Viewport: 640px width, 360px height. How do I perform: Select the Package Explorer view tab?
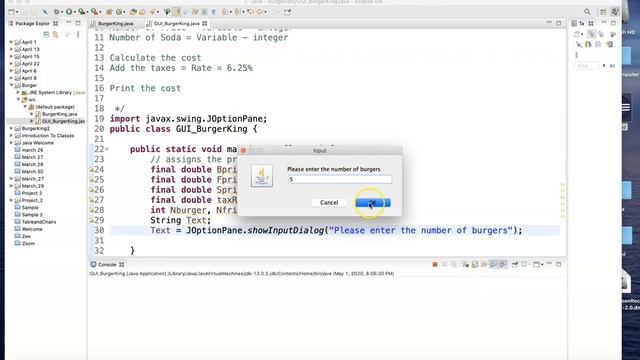[x=32, y=24]
